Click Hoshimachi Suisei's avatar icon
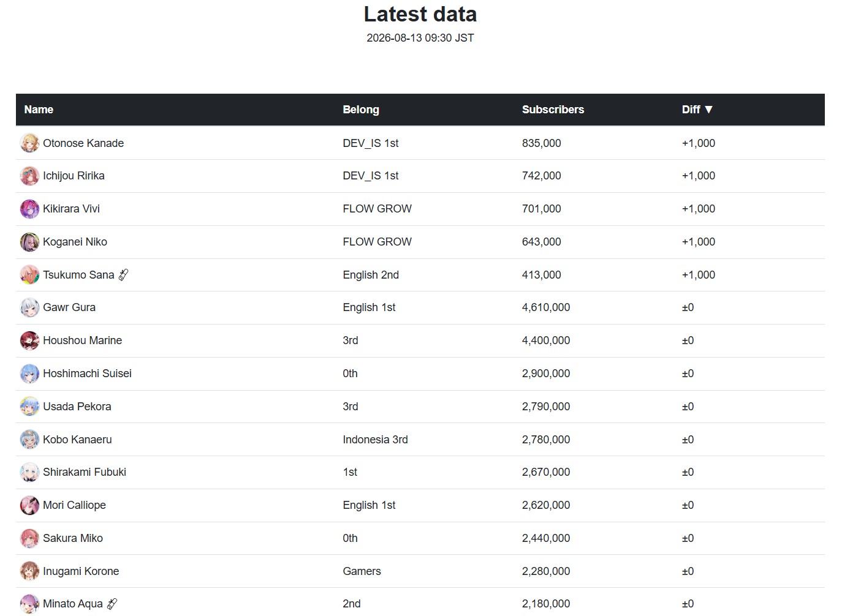Image resolution: width=842 pixels, height=616 pixels. 29,374
